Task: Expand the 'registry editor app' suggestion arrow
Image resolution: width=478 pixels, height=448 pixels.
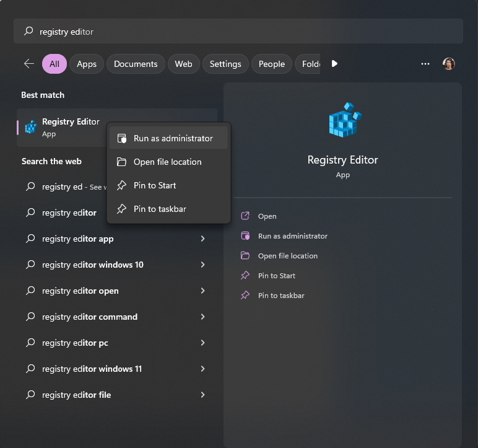Action: [202, 239]
